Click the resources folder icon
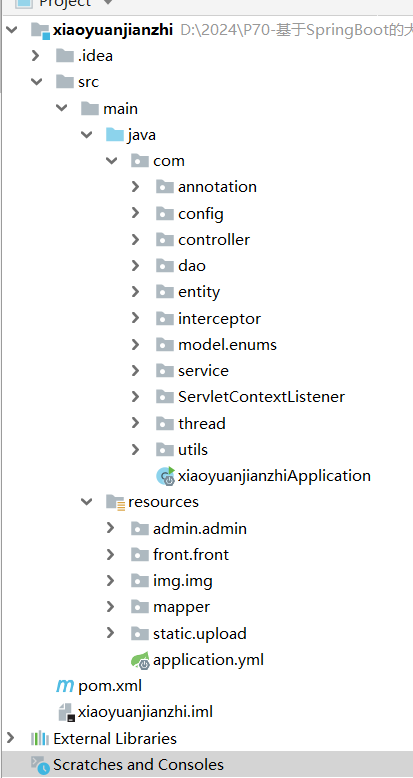Viewport: 413px width, 778px height. (x=115, y=502)
